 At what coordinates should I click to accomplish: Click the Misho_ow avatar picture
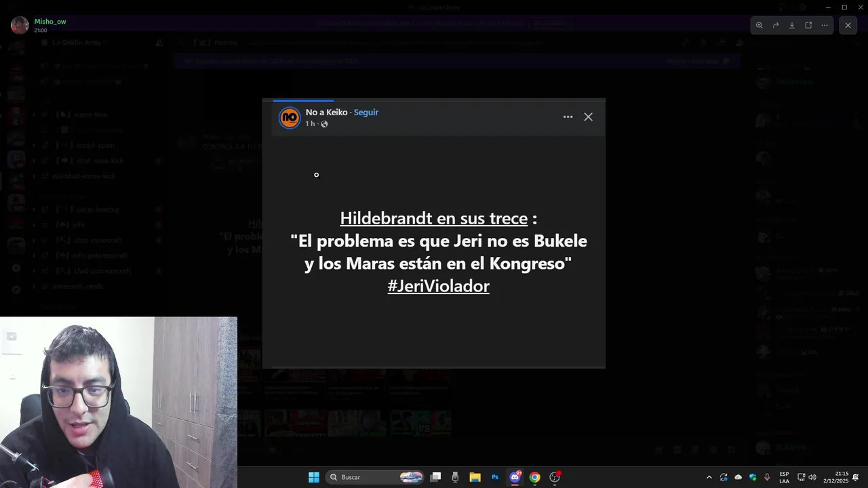pyautogui.click(x=20, y=25)
